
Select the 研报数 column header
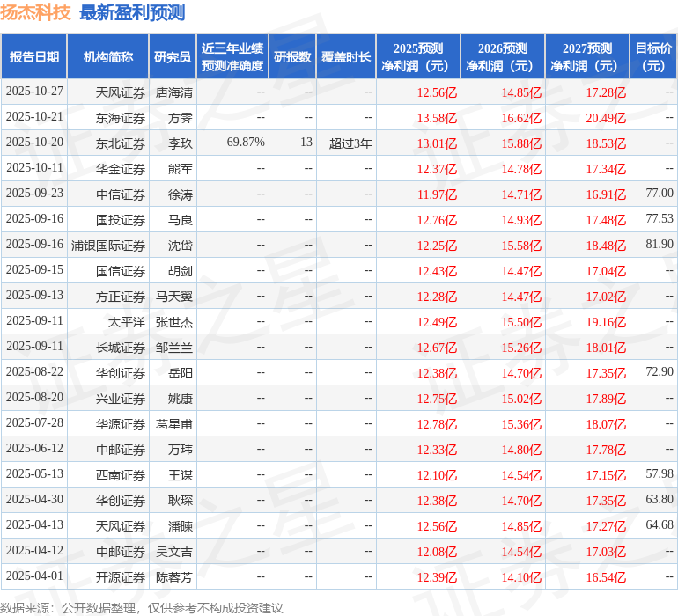(x=292, y=57)
